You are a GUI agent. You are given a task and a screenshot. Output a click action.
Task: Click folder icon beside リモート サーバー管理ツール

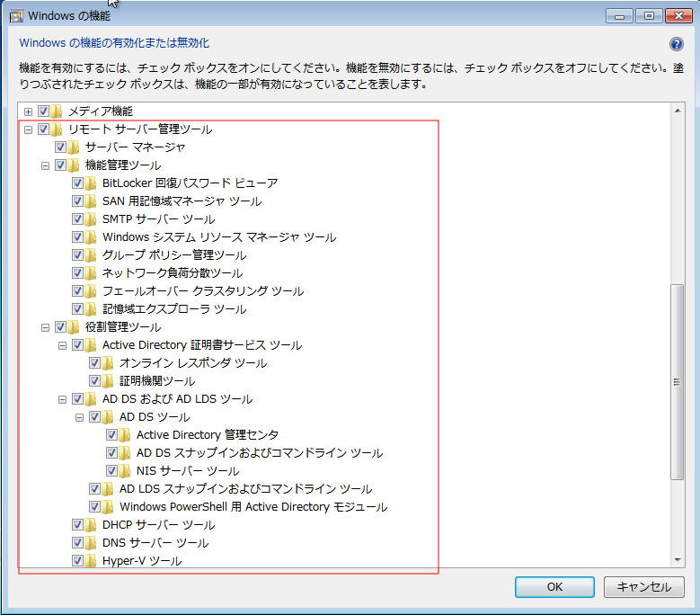tap(57, 129)
